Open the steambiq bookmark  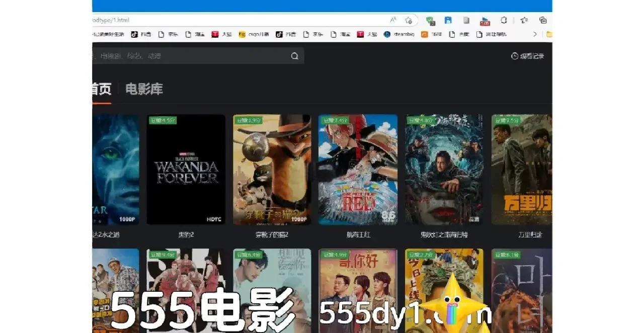tap(399, 34)
